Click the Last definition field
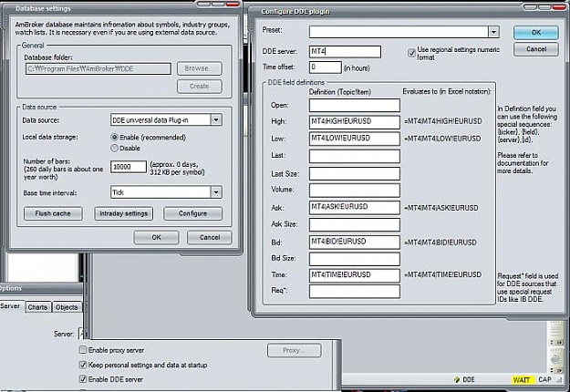 [355, 156]
